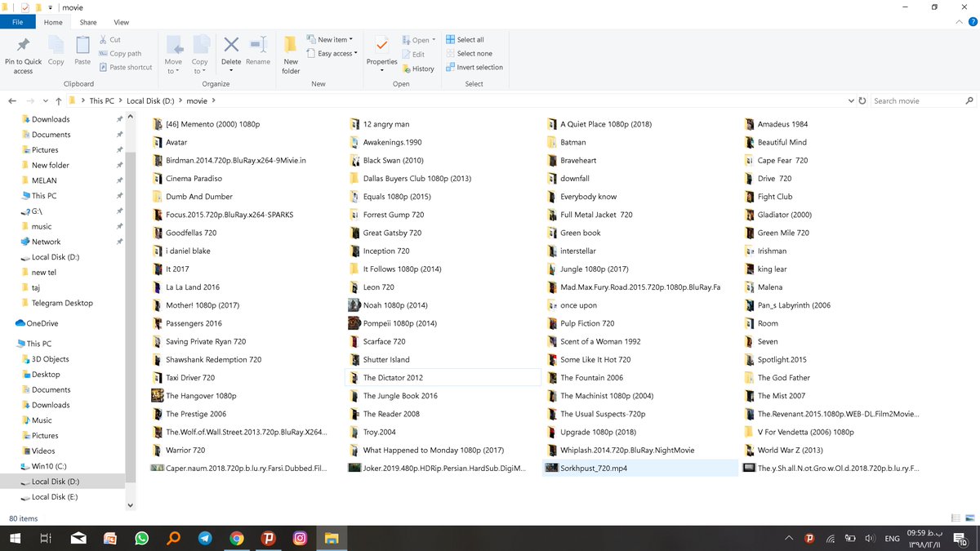Screen dimensions: 980x551
Task: Click Pin to Quick access icon
Action: point(23,47)
